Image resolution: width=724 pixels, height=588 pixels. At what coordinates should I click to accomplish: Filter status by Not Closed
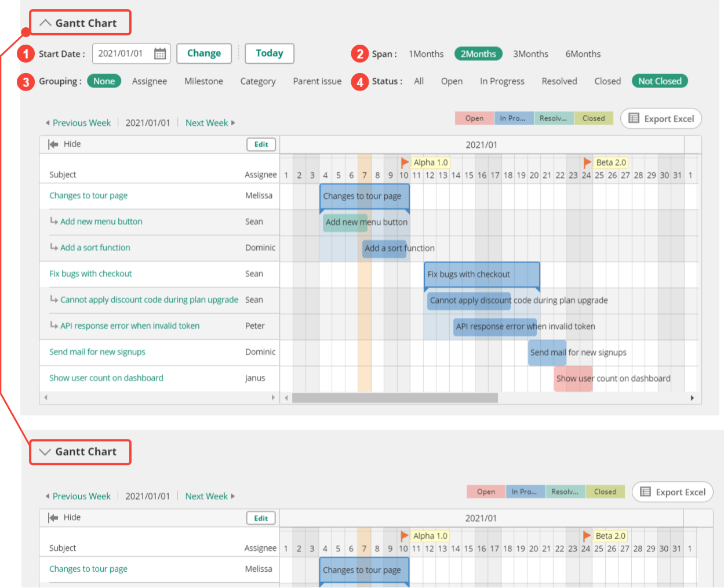[x=660, y=81]
